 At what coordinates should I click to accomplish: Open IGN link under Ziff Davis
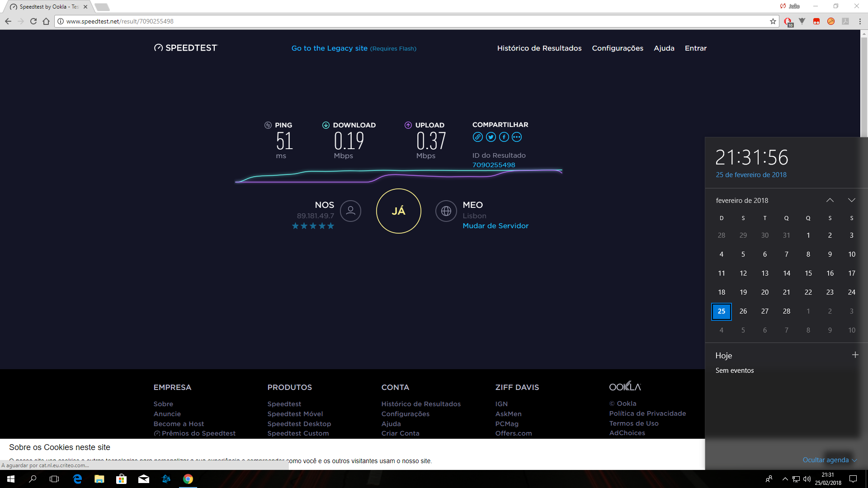(x=501, y=404)
